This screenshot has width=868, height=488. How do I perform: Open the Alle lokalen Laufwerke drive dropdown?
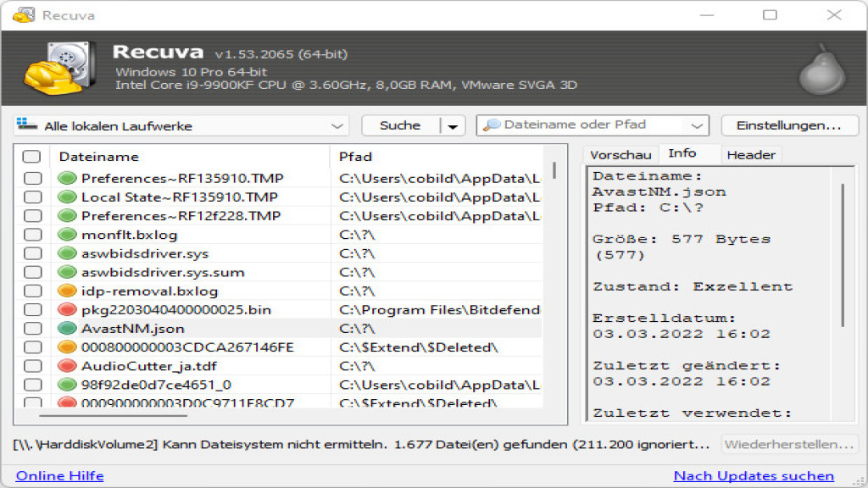(x=337, y=126)
